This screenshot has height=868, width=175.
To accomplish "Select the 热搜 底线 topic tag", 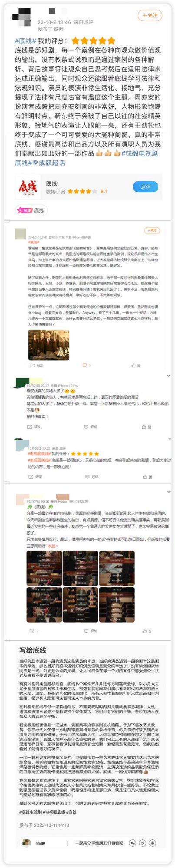I will point(30,210).
